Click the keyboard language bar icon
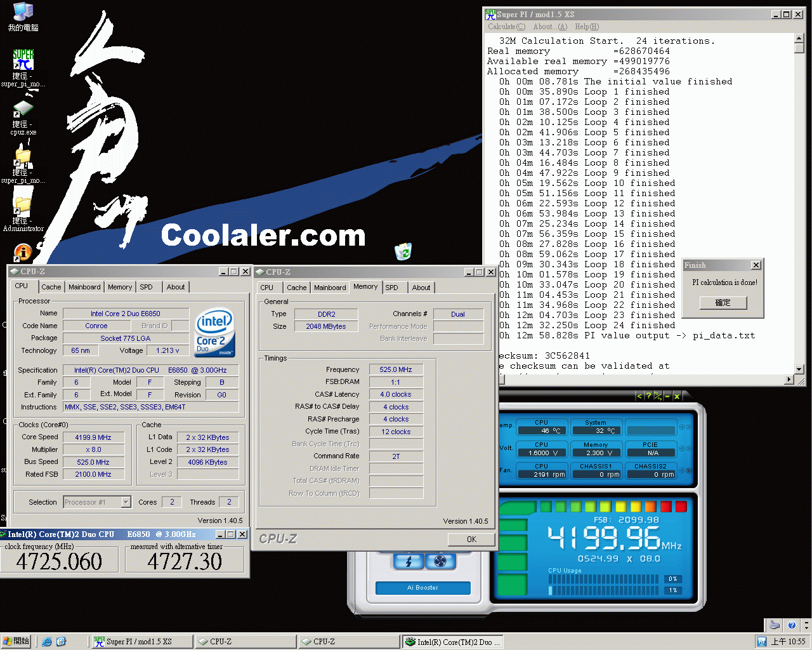 coord(775,625)
